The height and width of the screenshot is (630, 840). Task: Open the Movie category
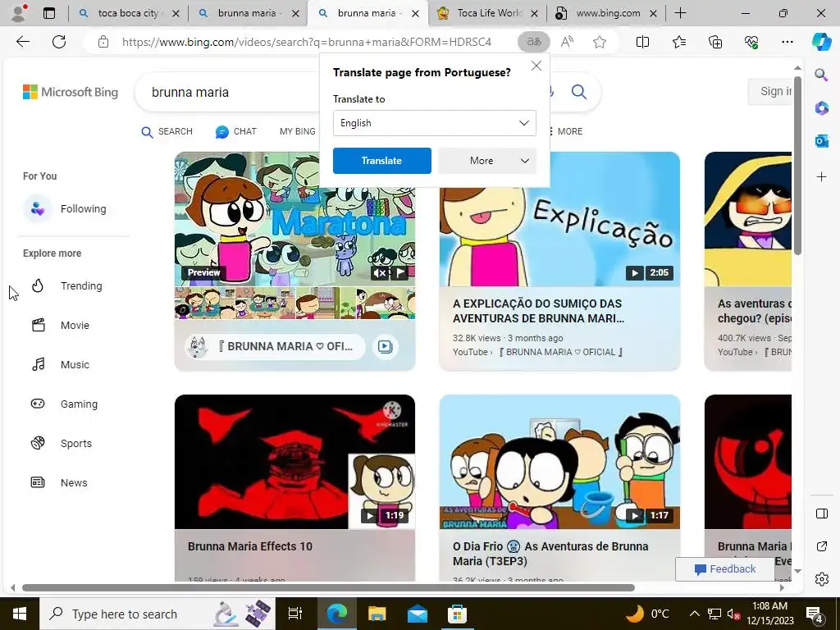point(60,325)
